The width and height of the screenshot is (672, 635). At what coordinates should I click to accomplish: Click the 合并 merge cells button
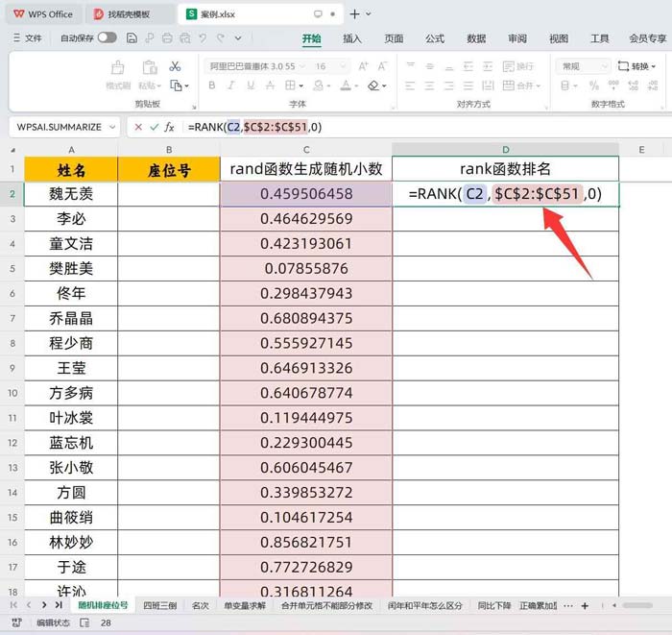pyautogui.click(x=521, y=85)
